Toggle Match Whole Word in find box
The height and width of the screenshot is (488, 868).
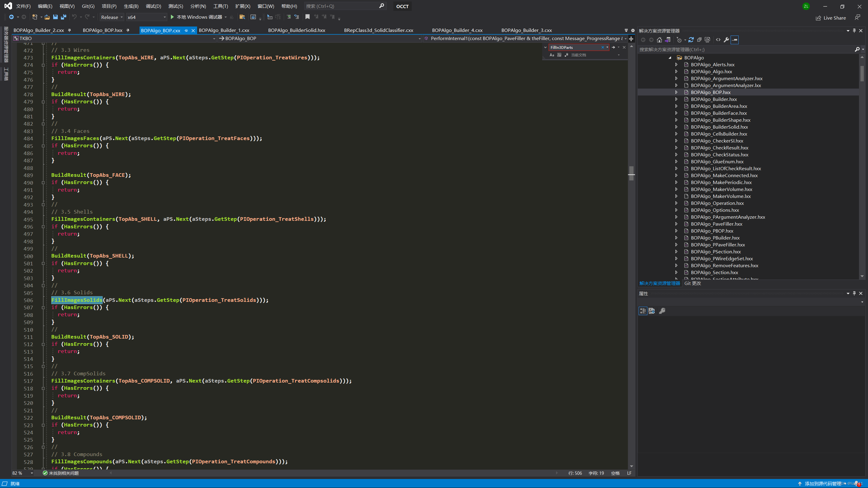(x=559, y=55)
